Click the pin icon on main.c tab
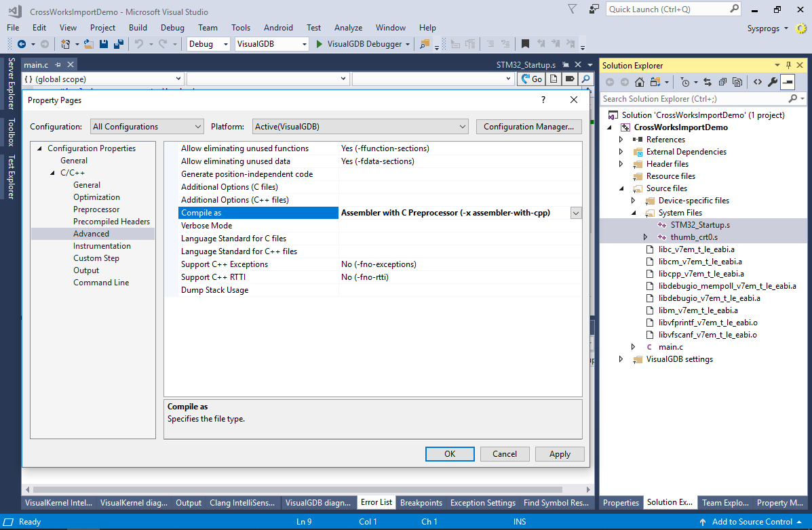The height and width of the screenshot is (530, 812). 58,64
